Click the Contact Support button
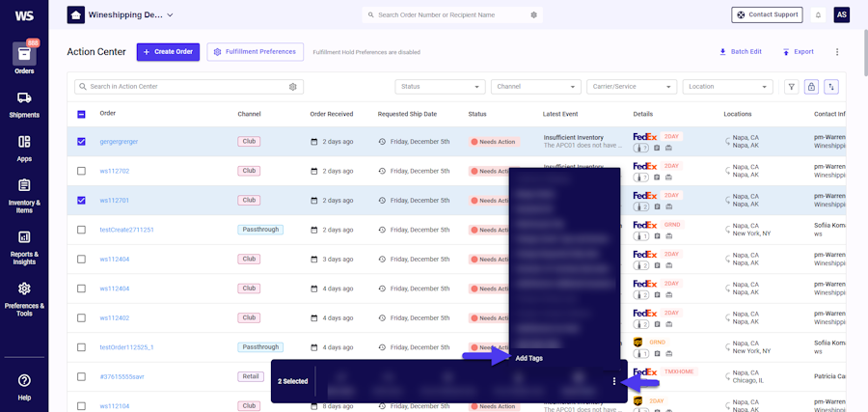This screenshot has height=412, width=868. pos(767,14)
